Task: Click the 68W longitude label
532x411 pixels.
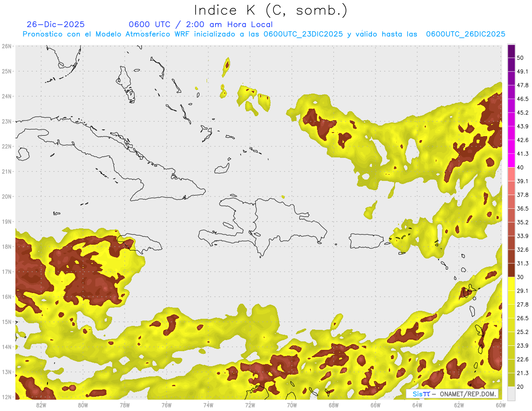Action: coord(334,405)
